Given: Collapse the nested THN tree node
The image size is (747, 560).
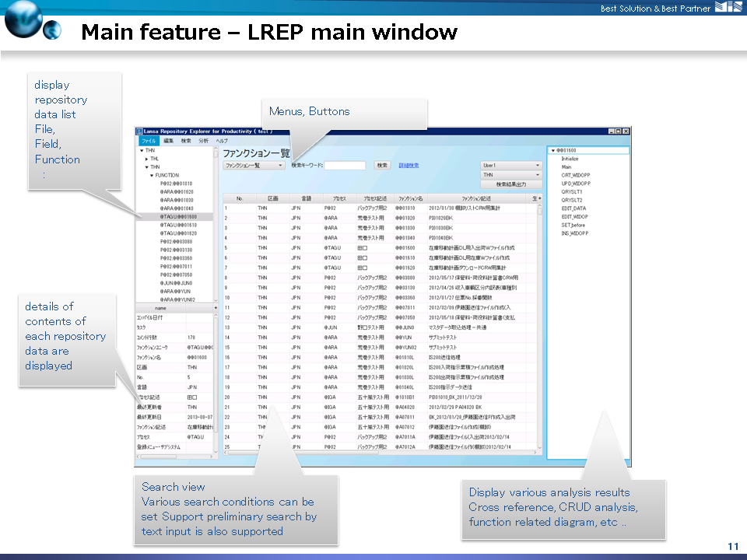Looking at the screenshot, I should [147, 167].
